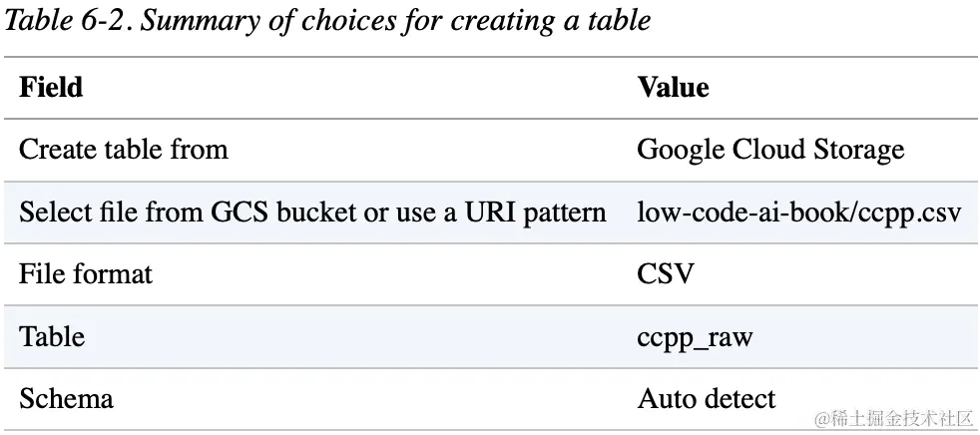
Task: Select the 'Value' column header
Action: coord(673,87)
